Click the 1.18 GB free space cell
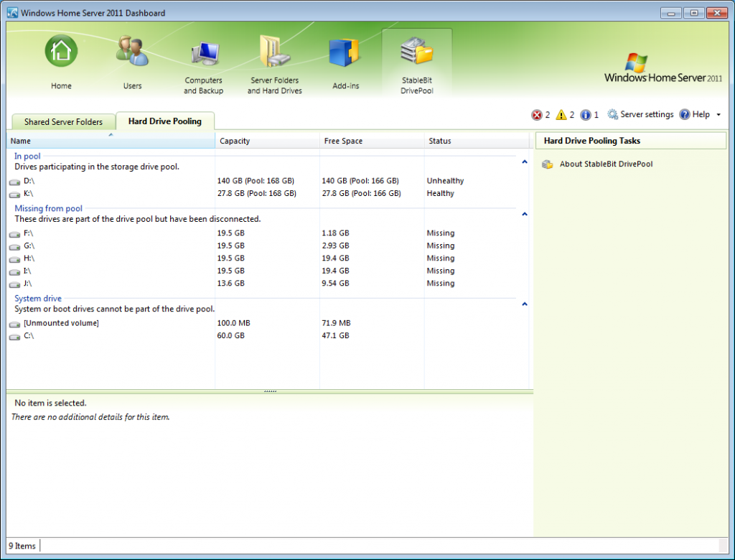 [335, 233]
